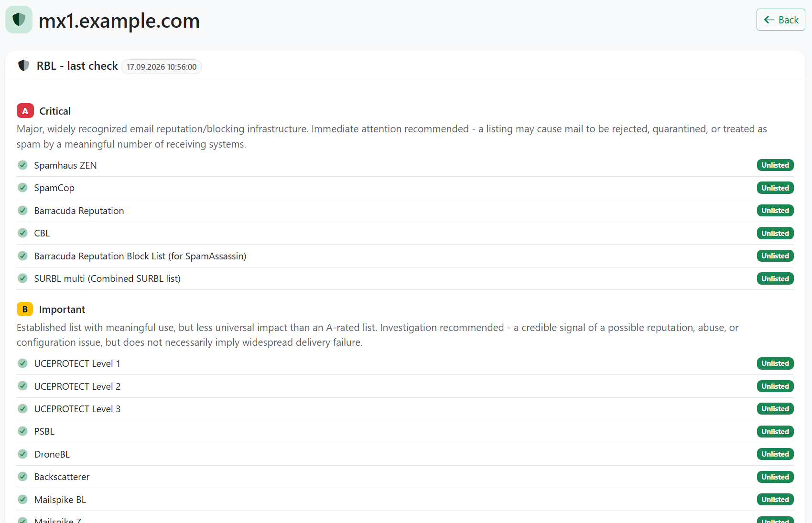Click the check icon beside UCEPROTECT Level 1
The width and height of the screenshot is (812, 523).
click(22, 363)
